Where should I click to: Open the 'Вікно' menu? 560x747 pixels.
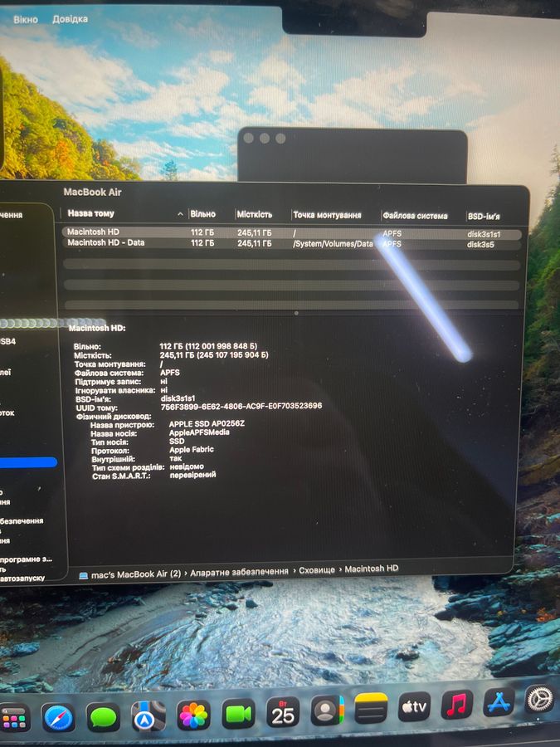[25, 19]
